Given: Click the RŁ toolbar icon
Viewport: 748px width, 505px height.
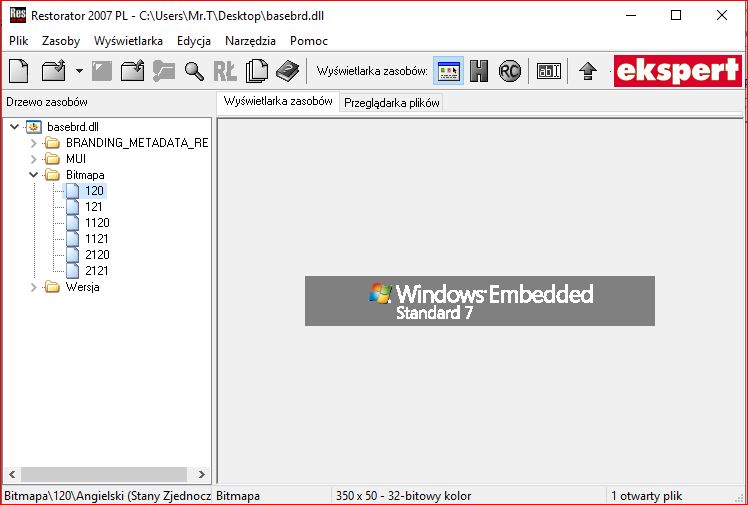Looking at the screenshot, I should (225, 72).
